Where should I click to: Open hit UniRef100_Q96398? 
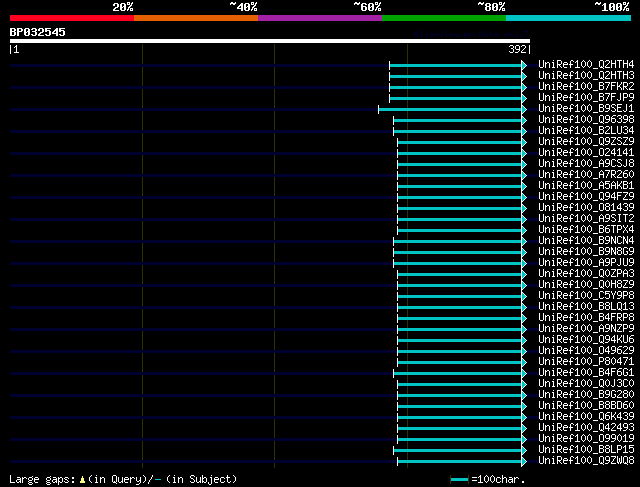586,120
